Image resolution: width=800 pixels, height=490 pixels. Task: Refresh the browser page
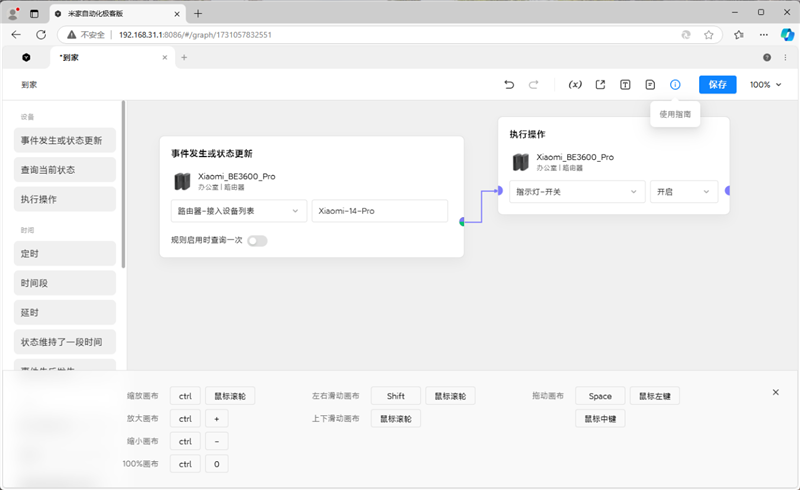tap(41, 35)
